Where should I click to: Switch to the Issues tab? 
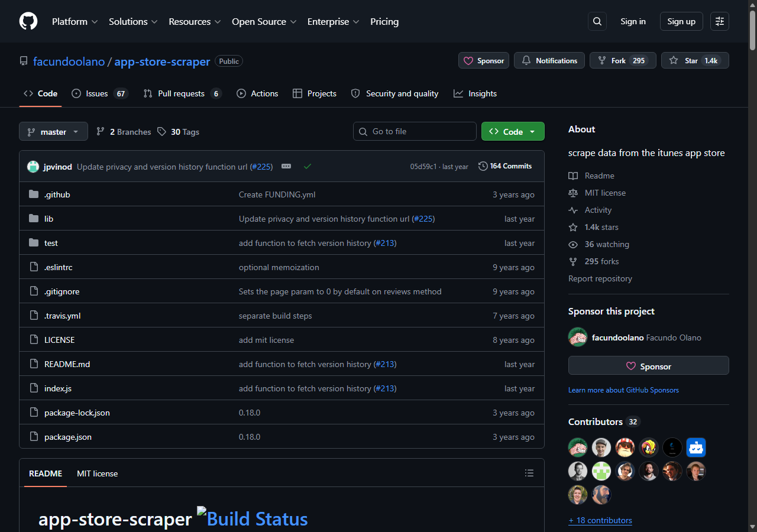coord(99,93)
